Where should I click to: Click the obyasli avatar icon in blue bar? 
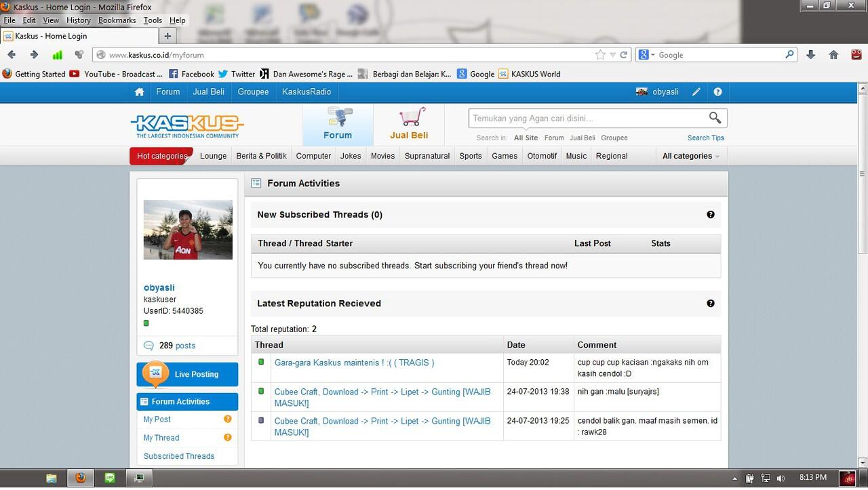point(642,92)
